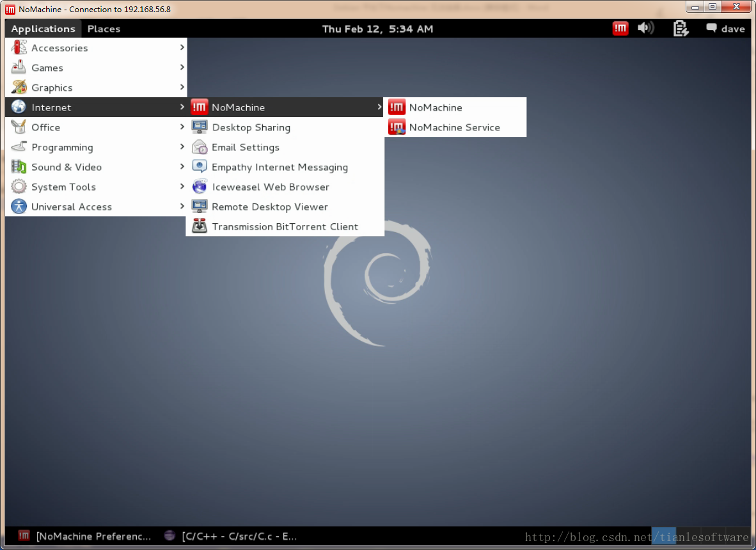Click the NoMachine window title bar icon
Screen dimensions: 756x550
[x=10, y=9]
